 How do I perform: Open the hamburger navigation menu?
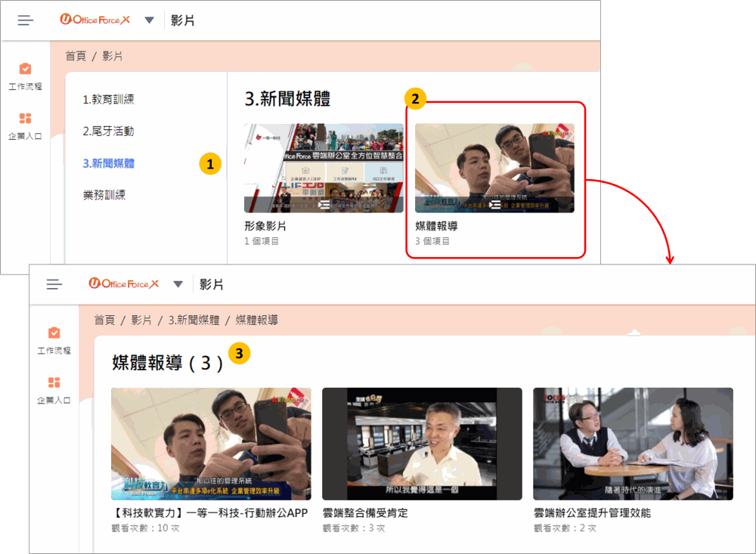[25, 20]
